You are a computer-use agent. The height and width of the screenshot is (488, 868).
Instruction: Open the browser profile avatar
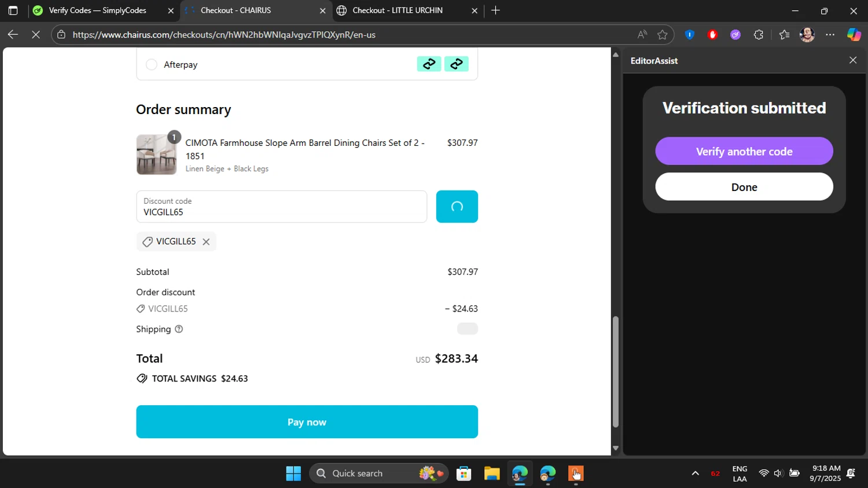click(807, 35)
